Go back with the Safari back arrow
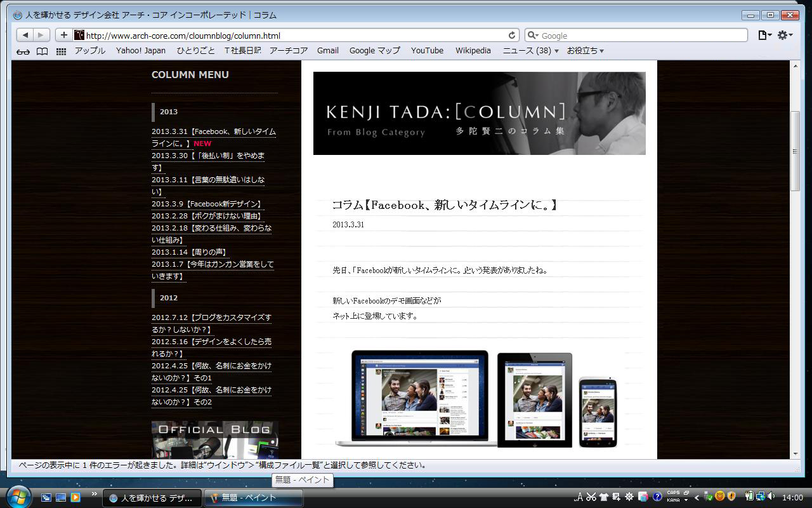This screenshot has width=812, height=508. 25,35
